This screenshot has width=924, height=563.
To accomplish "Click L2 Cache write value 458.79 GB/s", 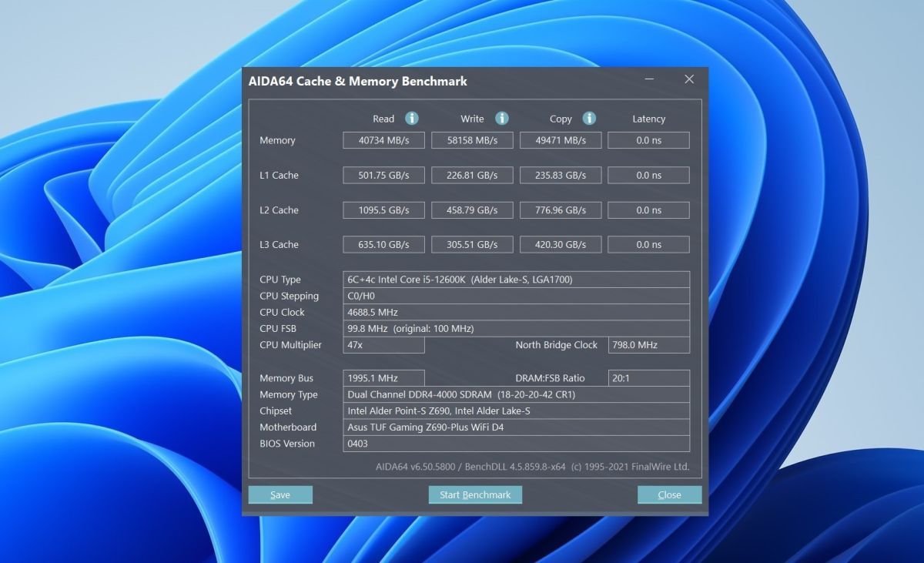I will (x=472, y=209).
